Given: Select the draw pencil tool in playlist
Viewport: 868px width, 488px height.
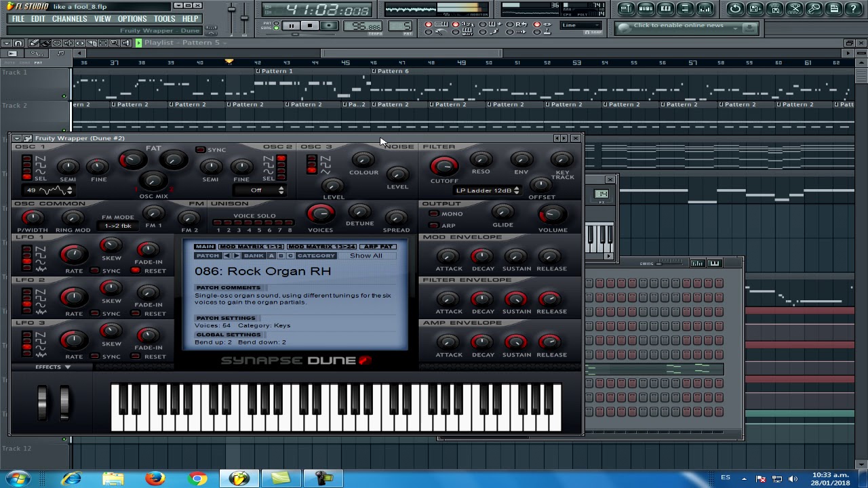Looking at the screenshot, I should 34,43.
